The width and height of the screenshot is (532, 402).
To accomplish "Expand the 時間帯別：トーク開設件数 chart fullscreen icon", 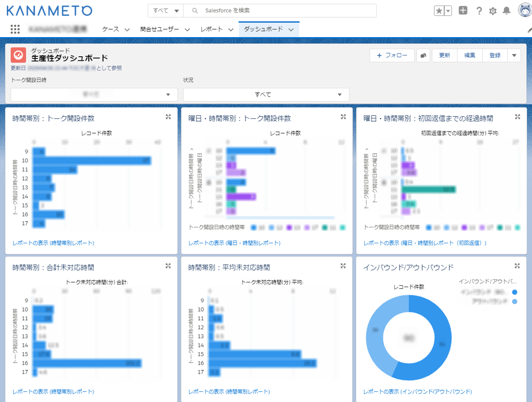I will (x=168, y=117).
